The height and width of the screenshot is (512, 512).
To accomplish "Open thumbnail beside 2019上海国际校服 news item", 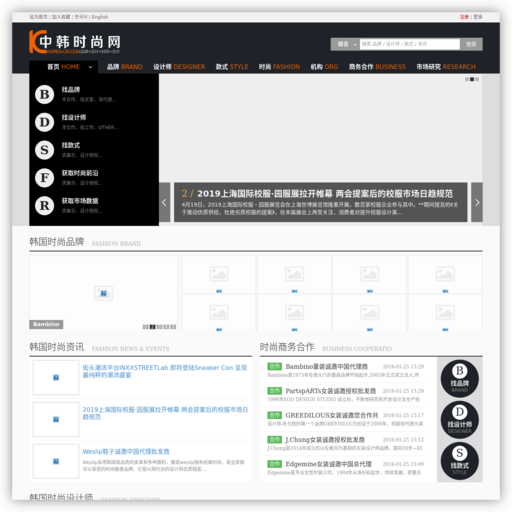I will click(56, 419).
